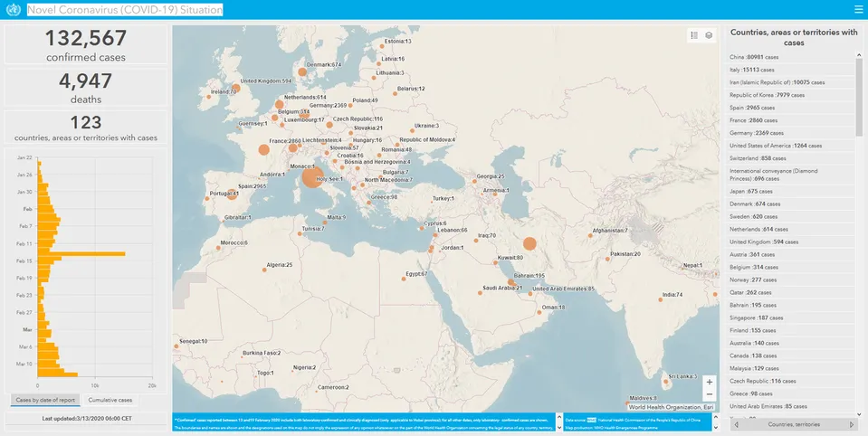Click India's case marker on map
This screenshot has width=868, height=436.
click(661, 299)
